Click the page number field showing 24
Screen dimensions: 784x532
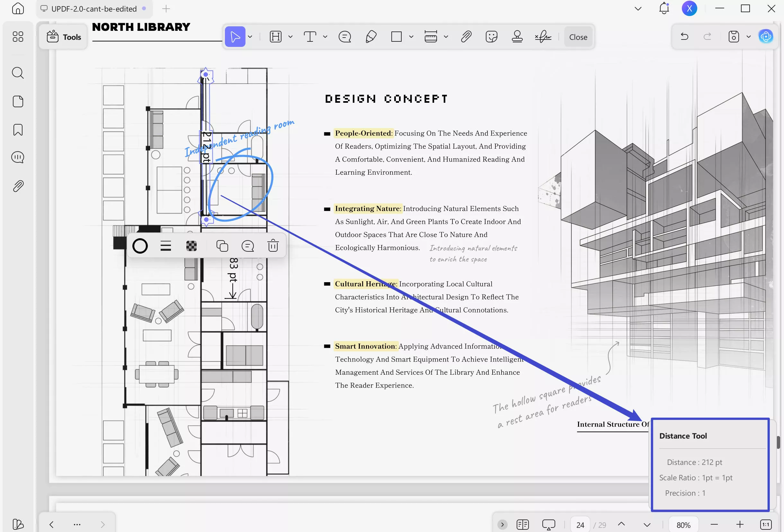(x=580, y=525)
